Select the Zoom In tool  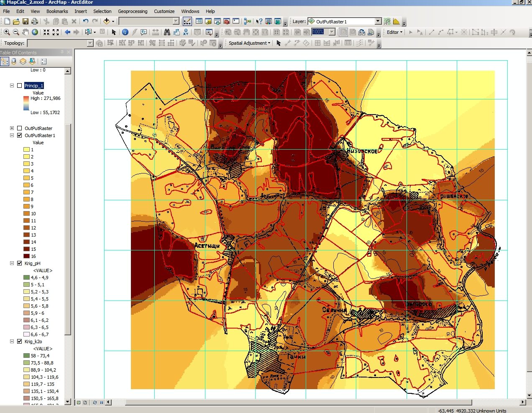[7, 32]
